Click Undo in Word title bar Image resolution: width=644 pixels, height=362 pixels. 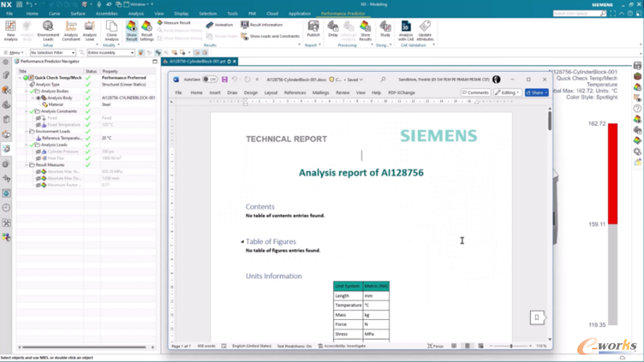(x=234, y=80)
